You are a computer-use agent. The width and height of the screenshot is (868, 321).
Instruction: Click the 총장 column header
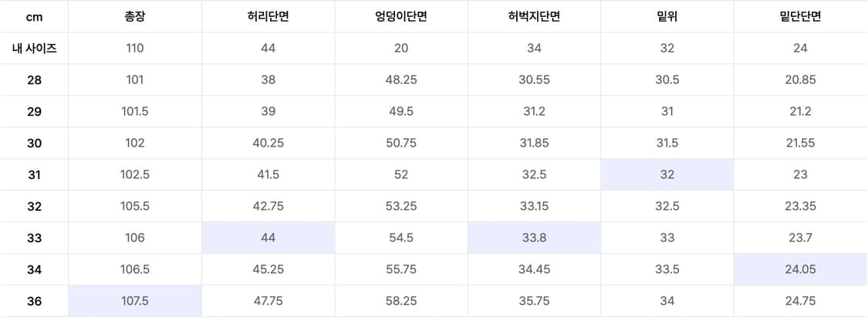(135, 16)
